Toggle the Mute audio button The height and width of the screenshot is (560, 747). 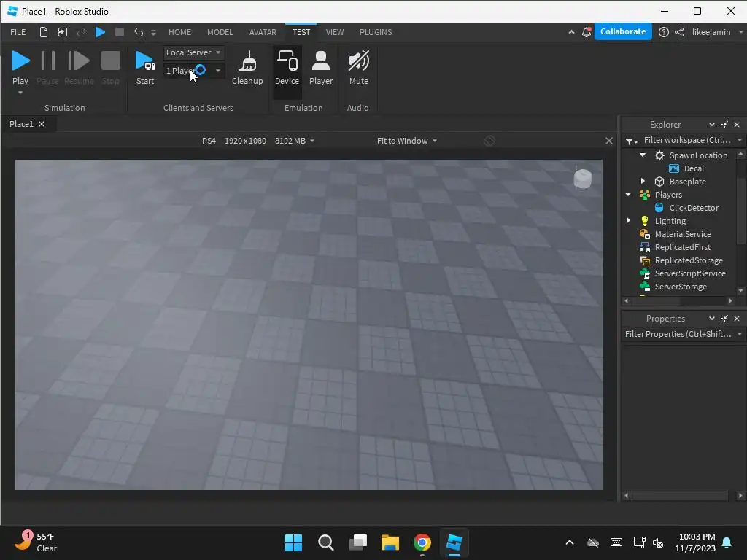358,68
